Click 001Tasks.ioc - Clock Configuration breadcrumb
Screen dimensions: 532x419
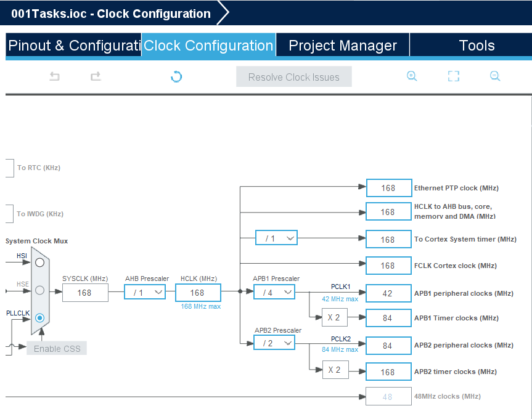(x=110, y=14)
